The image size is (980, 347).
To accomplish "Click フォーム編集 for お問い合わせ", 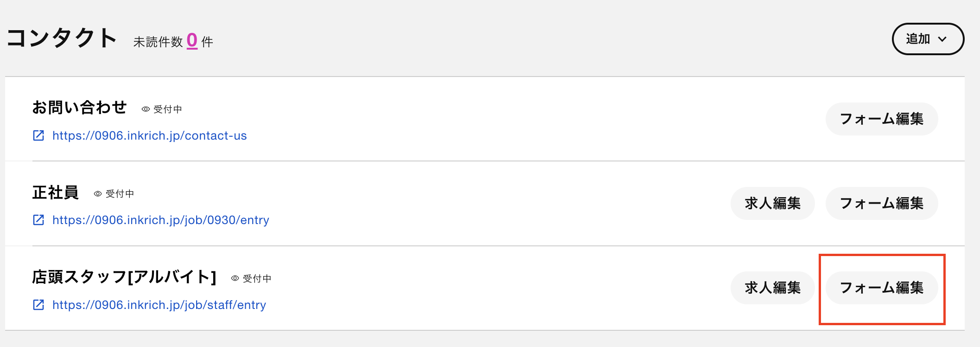I will tap(882, 119).
